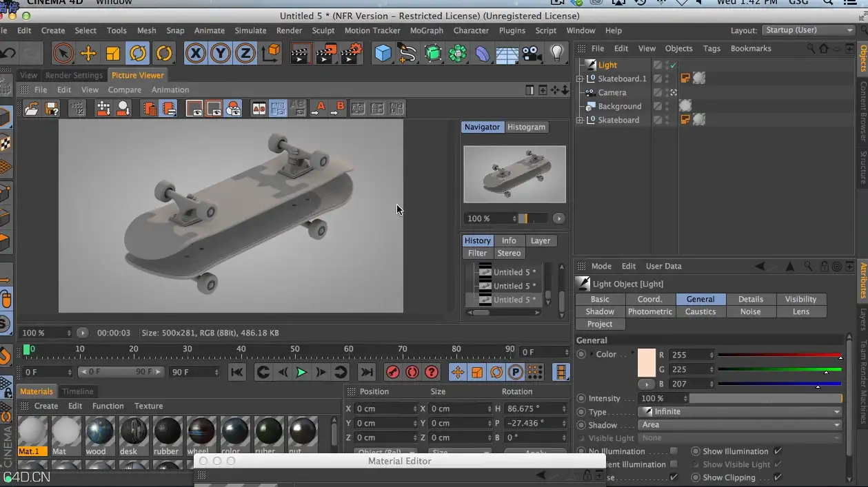868x487 pixels.
Task: Switch to the Histogram tab
Action: pyautogui.click(x=526, y=127)
